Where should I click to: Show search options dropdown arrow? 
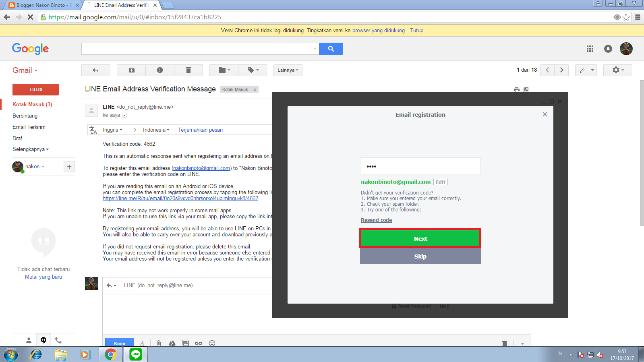(315, 49)
